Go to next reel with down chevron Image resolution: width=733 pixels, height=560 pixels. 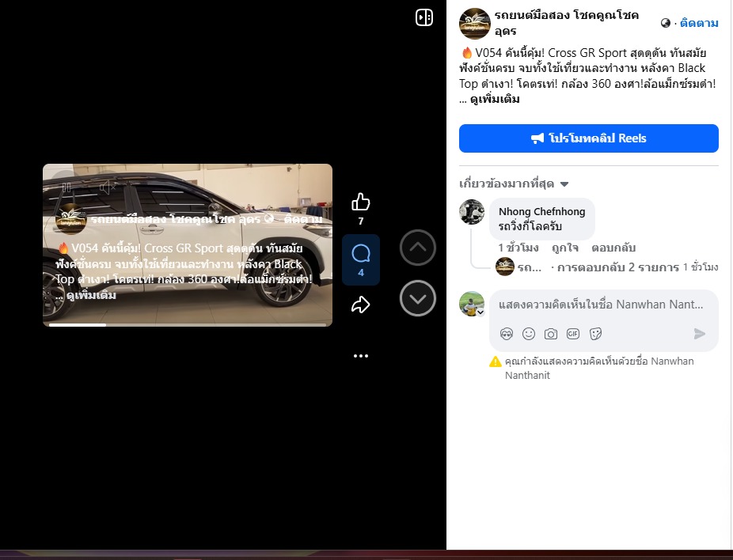(x=417, y=298)
